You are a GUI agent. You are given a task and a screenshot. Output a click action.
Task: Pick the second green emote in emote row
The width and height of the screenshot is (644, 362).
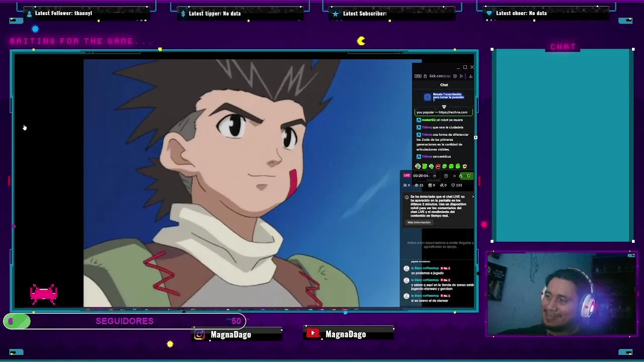(425, 166)
